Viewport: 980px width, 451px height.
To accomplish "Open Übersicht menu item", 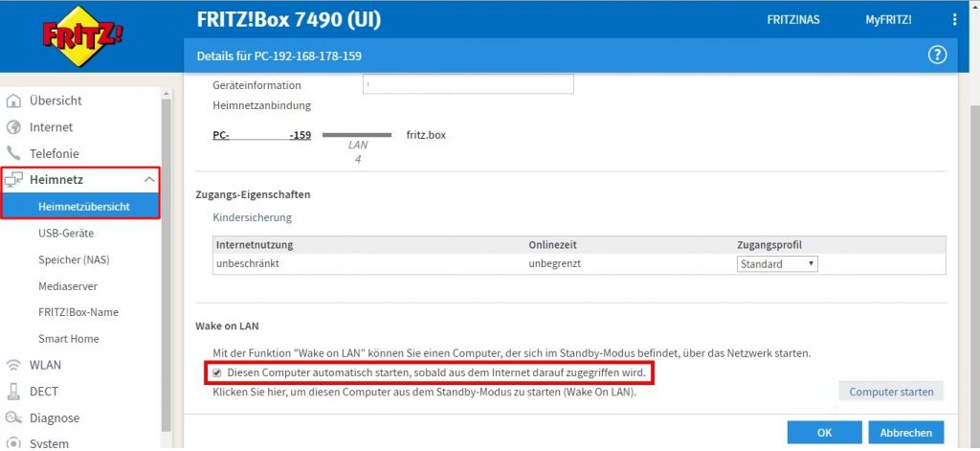I will click(x=56, y=101).
